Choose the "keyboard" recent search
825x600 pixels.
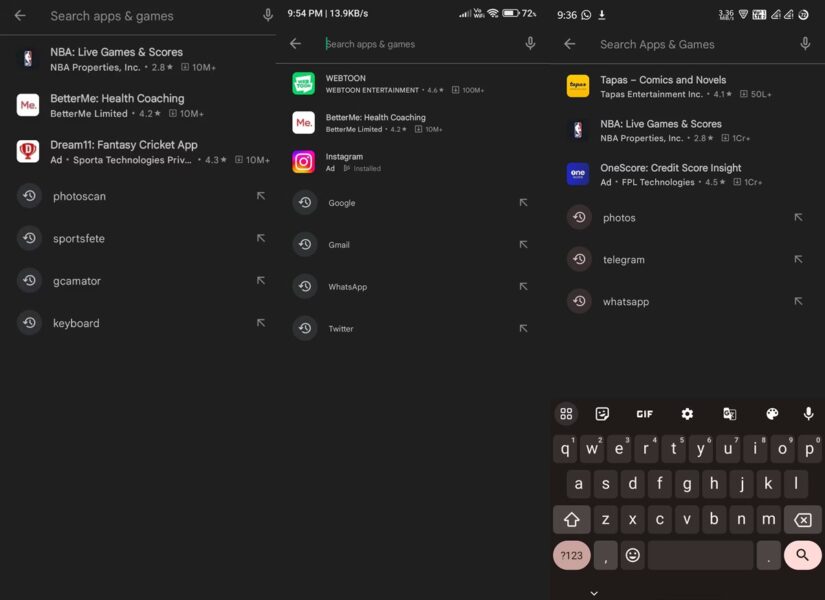coord(138,323)
